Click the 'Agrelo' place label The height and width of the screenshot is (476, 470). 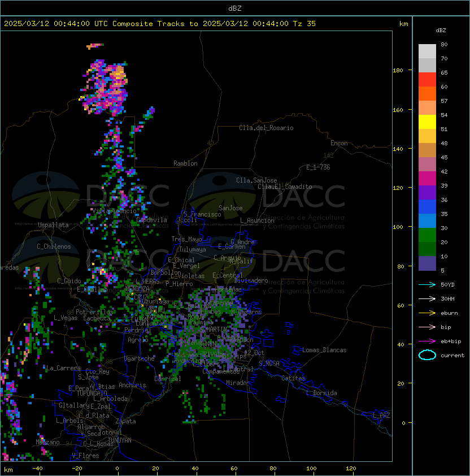tap(138, 340)
